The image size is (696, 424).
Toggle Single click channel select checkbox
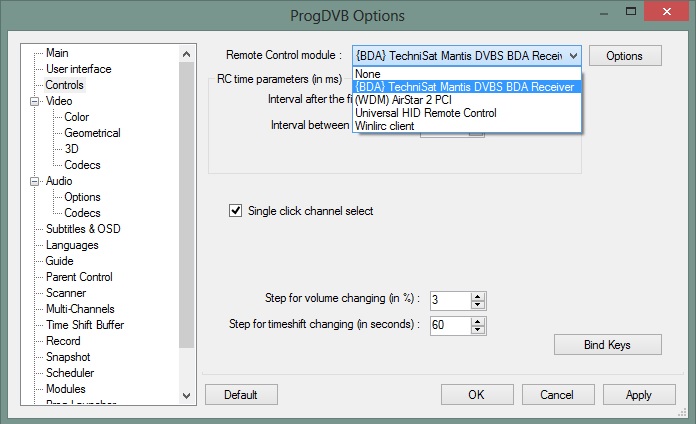tap(236, 211)
